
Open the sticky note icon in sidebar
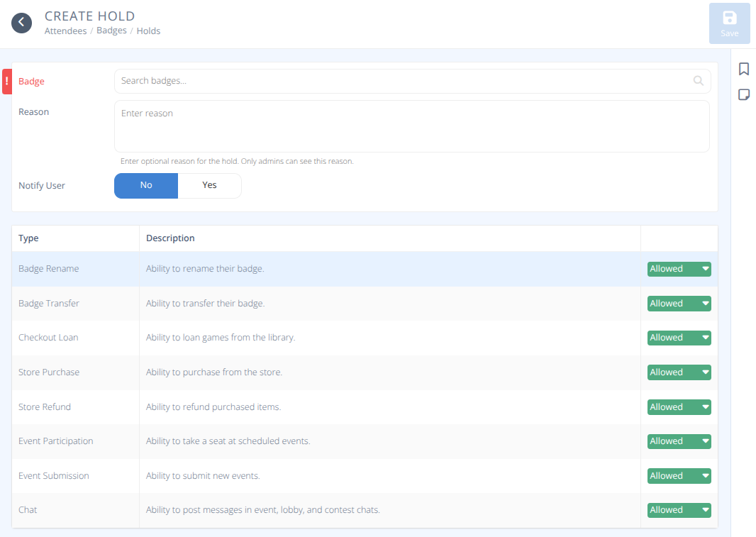[744, 94]
